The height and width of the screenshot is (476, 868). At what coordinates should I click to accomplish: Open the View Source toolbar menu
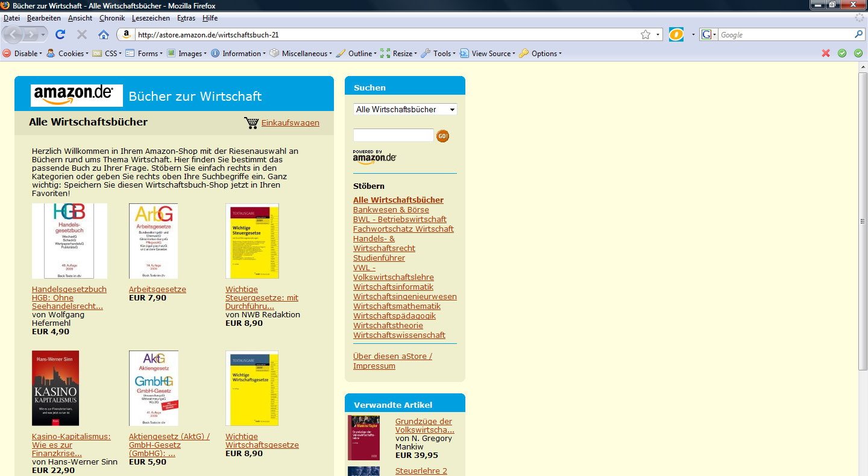(x=488, y=53)
